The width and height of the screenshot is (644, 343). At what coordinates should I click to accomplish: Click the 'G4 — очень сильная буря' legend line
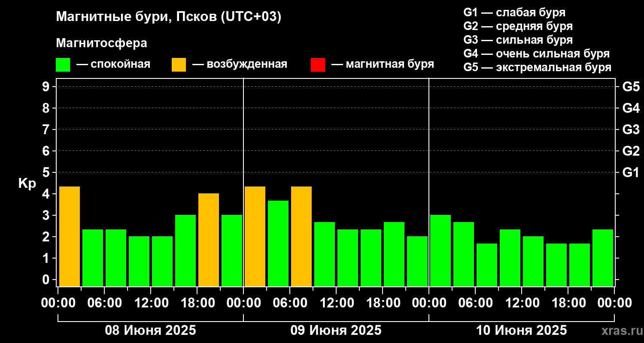tap(537, 54)
